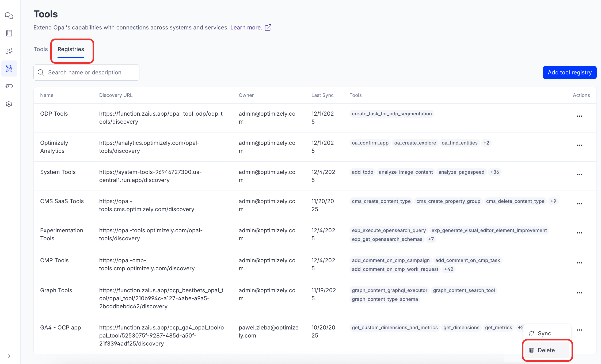Open actions menu for System Tools row
Screen dimensions: 601x364
[x=579, y=175]
